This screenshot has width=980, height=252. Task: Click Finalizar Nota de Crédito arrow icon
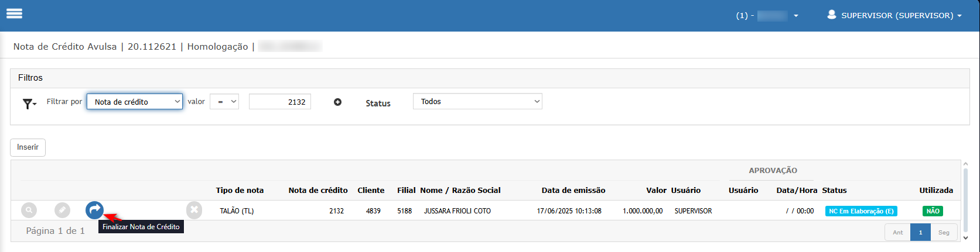click(94, 210)
